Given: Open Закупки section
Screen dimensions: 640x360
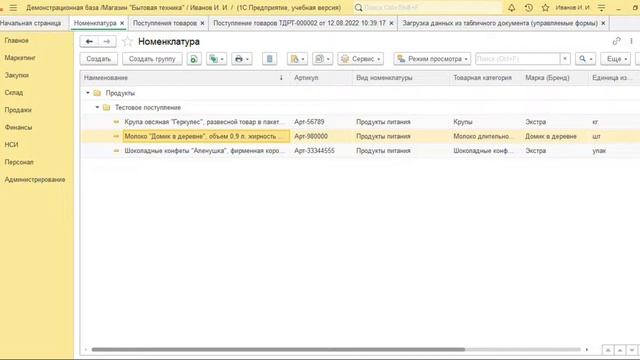Looking at the screenshot, I should [x=17, y=75].
